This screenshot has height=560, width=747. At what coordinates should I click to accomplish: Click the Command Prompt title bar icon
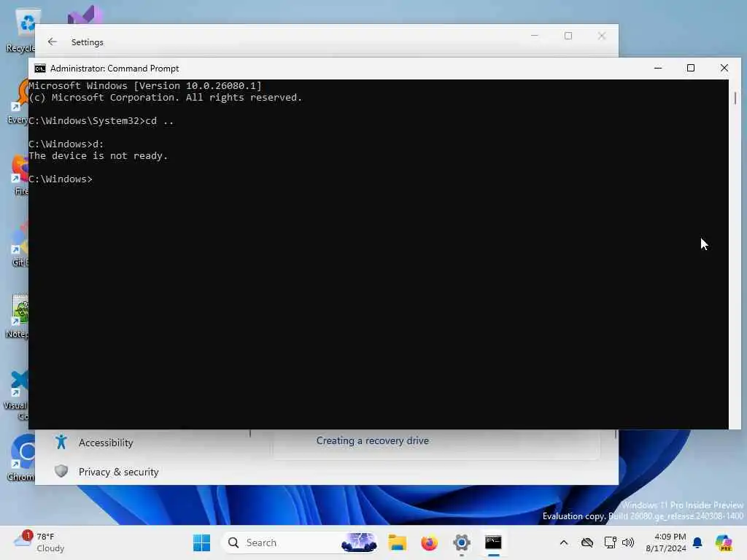(40, 69)
